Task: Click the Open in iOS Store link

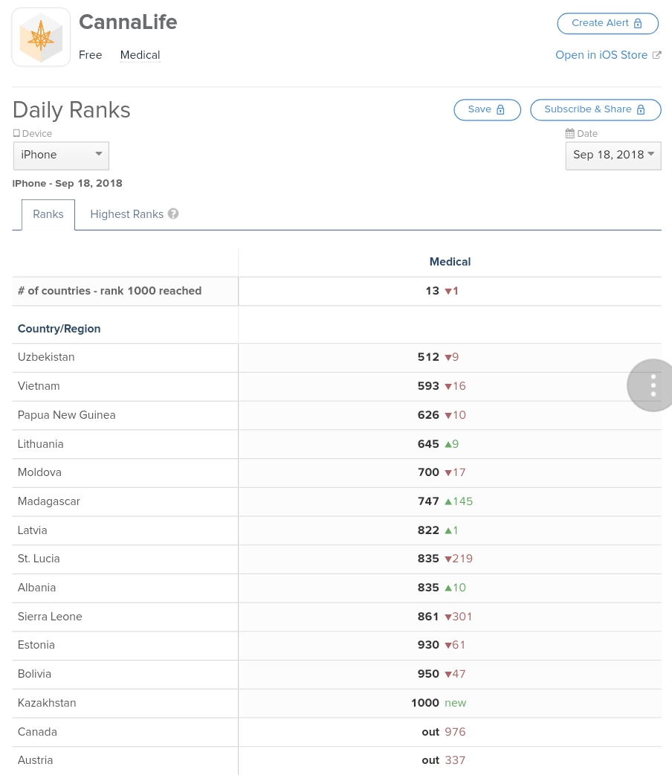Action: coord(601,54)
